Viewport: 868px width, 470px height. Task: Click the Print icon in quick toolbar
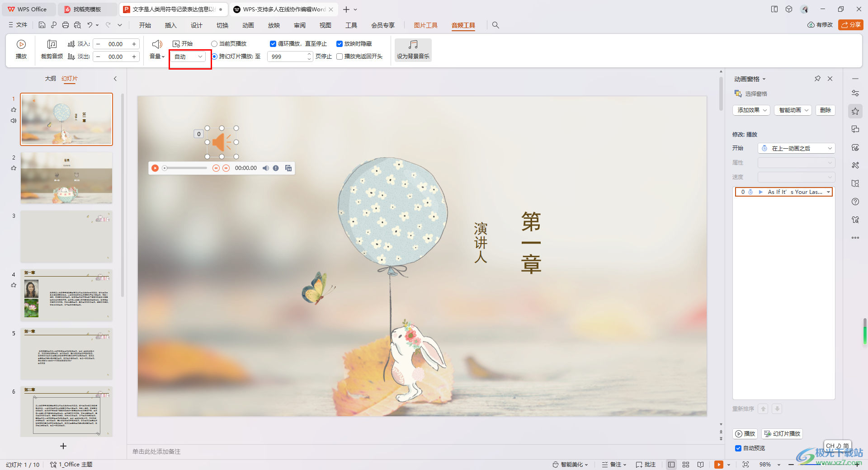click(x=66, y=25)
